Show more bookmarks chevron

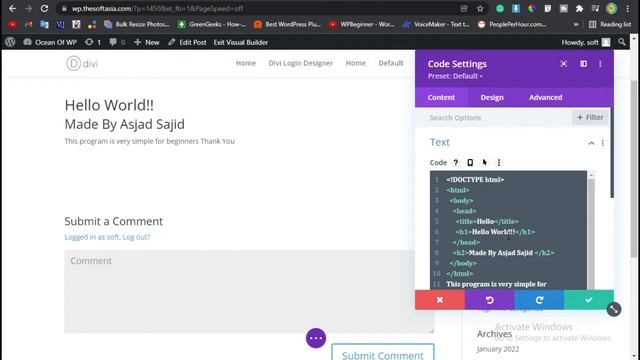tap(576, 24)
